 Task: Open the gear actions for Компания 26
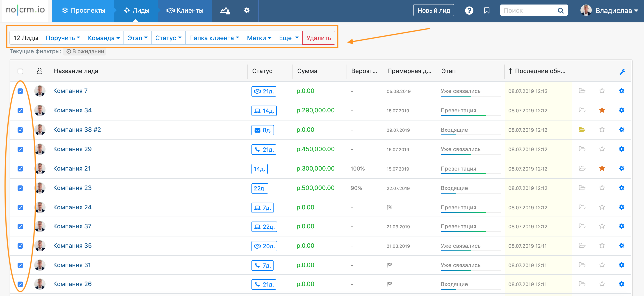(621, 284)
